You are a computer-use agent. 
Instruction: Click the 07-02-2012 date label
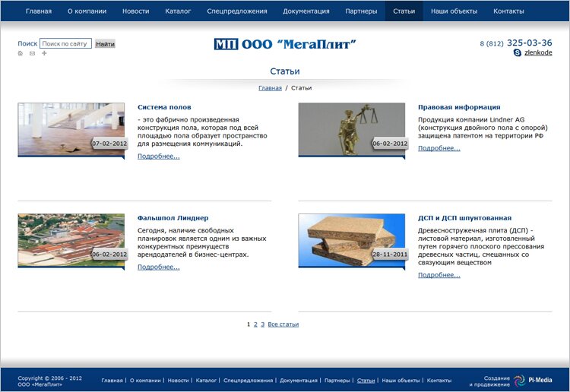109,144
